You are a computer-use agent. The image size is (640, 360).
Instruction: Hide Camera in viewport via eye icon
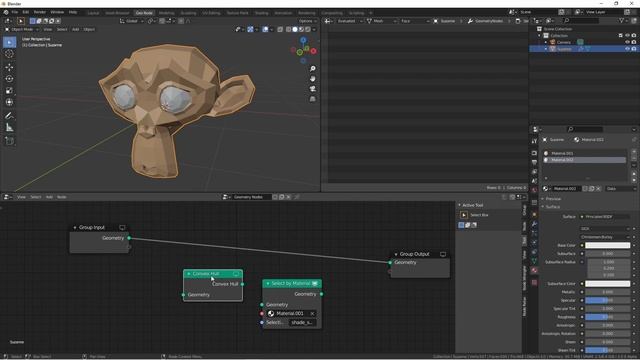pyautogui.click(x=627, y=42)
